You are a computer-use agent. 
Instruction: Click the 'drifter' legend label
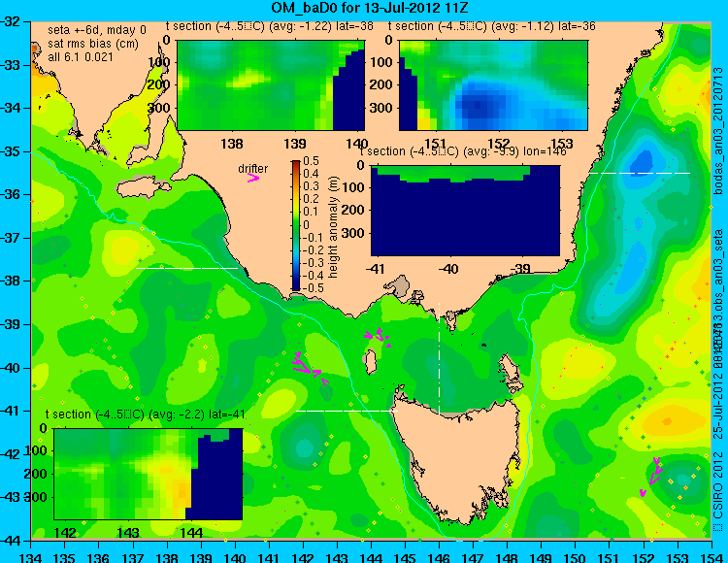point(253,169)
